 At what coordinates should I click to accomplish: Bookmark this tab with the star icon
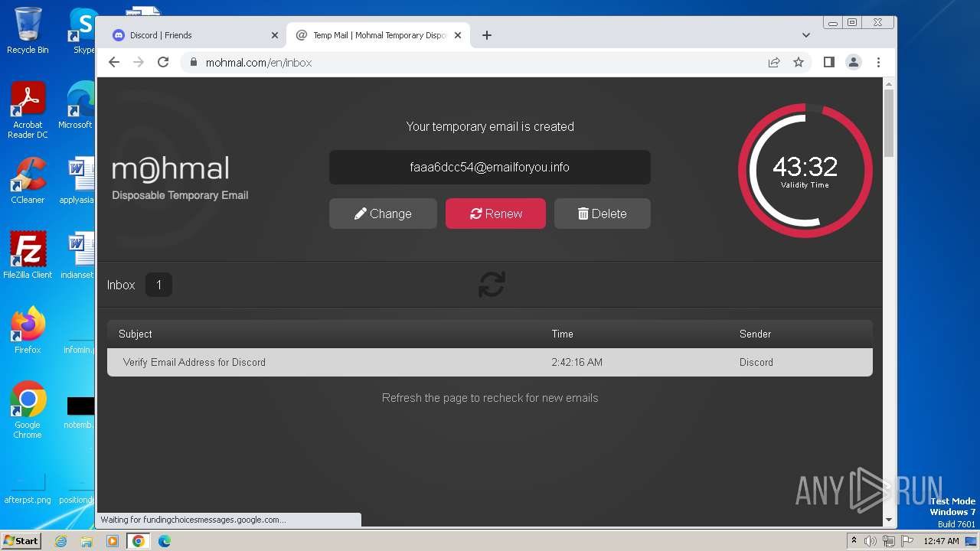(799, 63)
